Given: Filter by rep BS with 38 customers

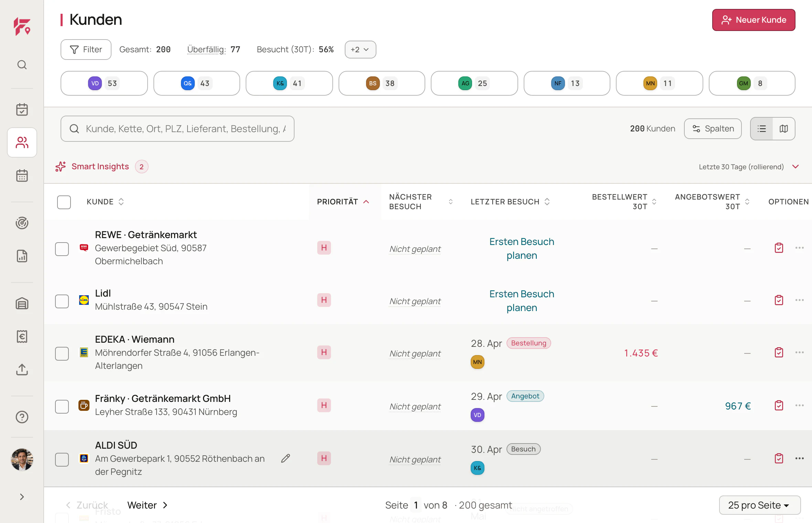Looking at the screenshot, I should click(x=382, y=83).
